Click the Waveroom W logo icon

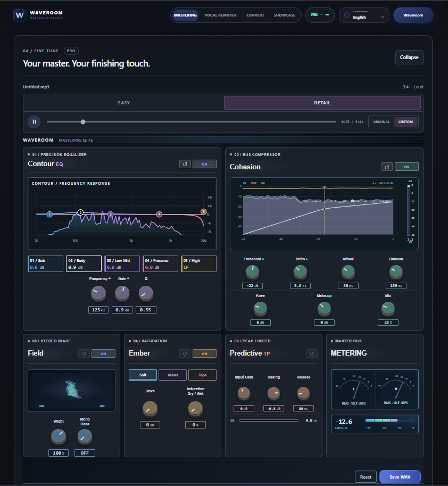point(20,15)
